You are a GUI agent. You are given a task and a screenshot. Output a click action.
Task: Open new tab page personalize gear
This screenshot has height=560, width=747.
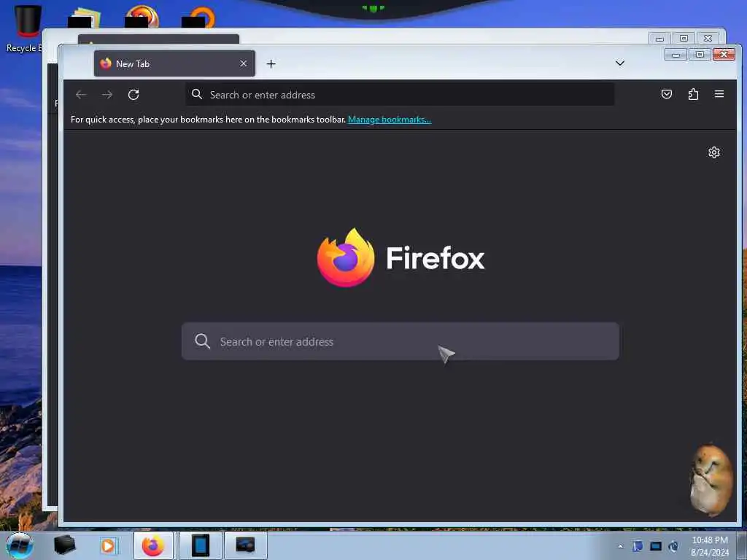(x=713, y=152)
